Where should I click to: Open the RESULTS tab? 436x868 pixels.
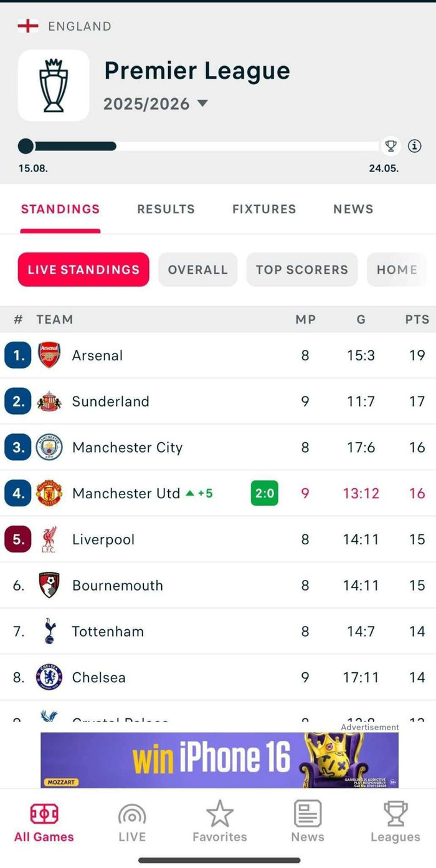click(x=166, y=210)
